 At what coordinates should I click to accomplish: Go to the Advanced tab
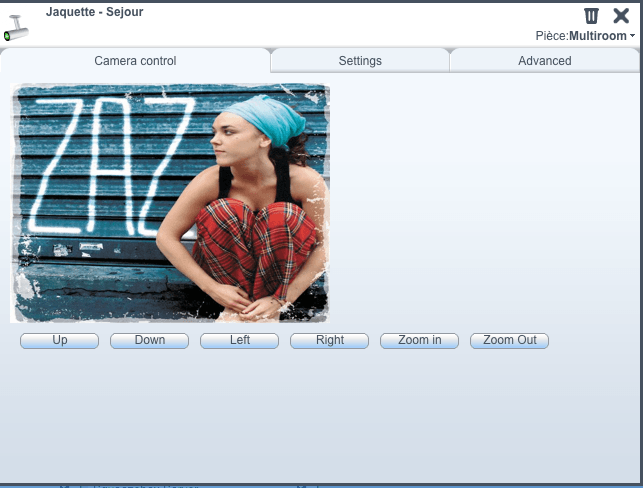[545, 61]
